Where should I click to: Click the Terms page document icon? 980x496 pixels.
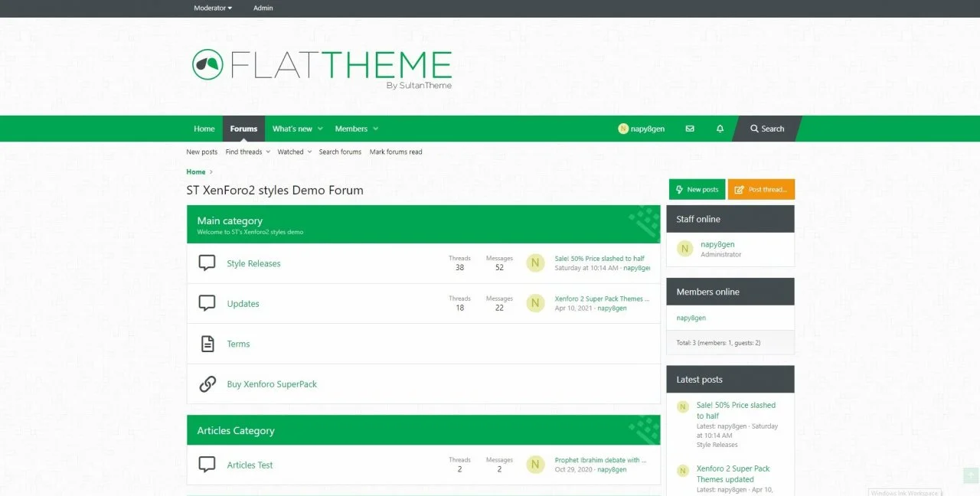207,344
